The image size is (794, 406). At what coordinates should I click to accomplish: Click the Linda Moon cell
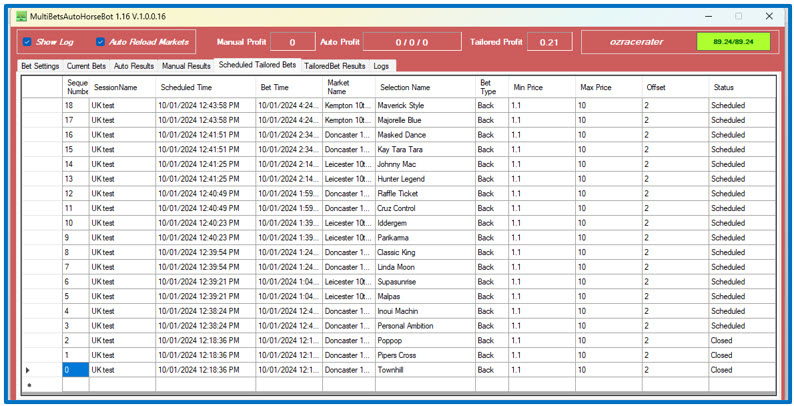point(425,267)
